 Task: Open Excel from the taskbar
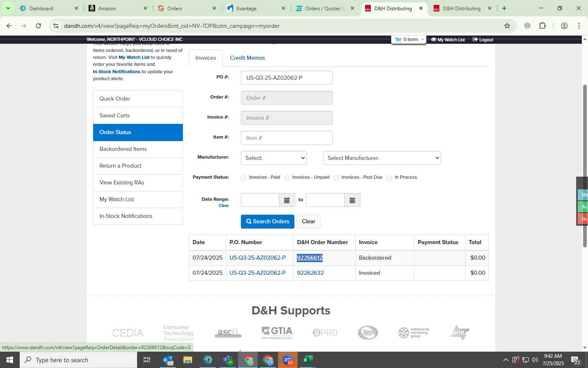coord(308,360)
